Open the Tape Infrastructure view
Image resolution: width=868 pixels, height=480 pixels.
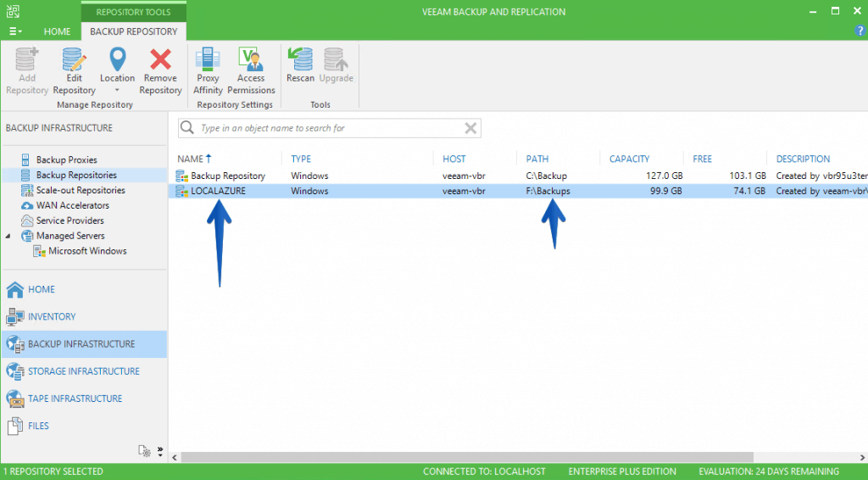click(x=75, y=399)
